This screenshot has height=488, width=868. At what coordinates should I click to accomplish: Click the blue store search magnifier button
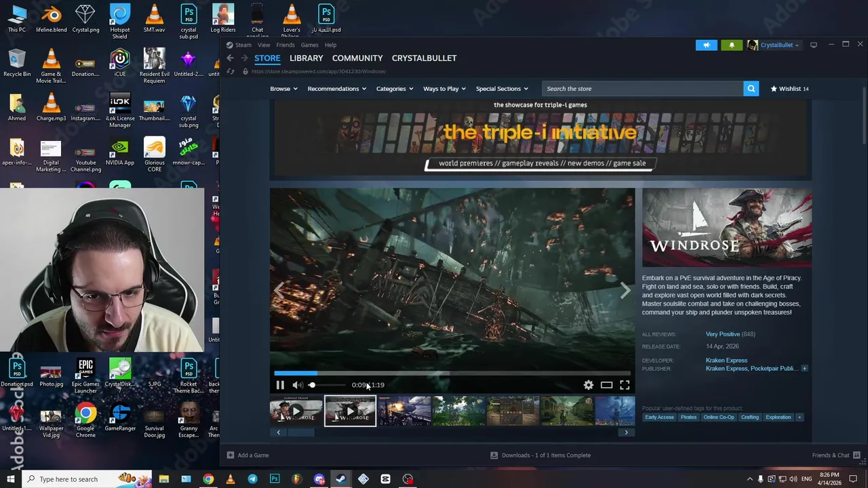coord(751,89)
